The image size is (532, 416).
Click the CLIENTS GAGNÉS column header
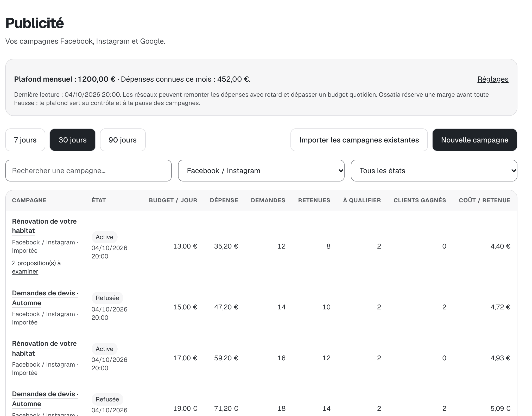point(420,200)
